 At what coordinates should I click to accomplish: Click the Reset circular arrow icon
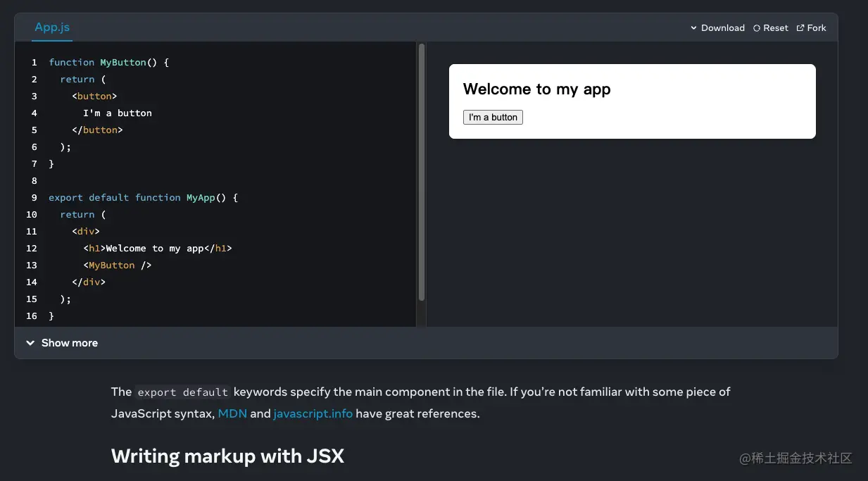pyautogui.click(x=757, y=28)
